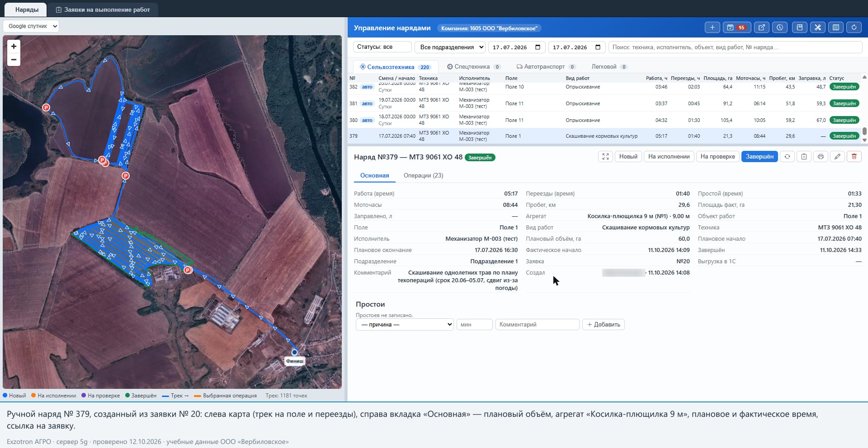This screenshot has width=868, height=448.
Task: Open the Операции (23) tab
Action: pos(423,175)
